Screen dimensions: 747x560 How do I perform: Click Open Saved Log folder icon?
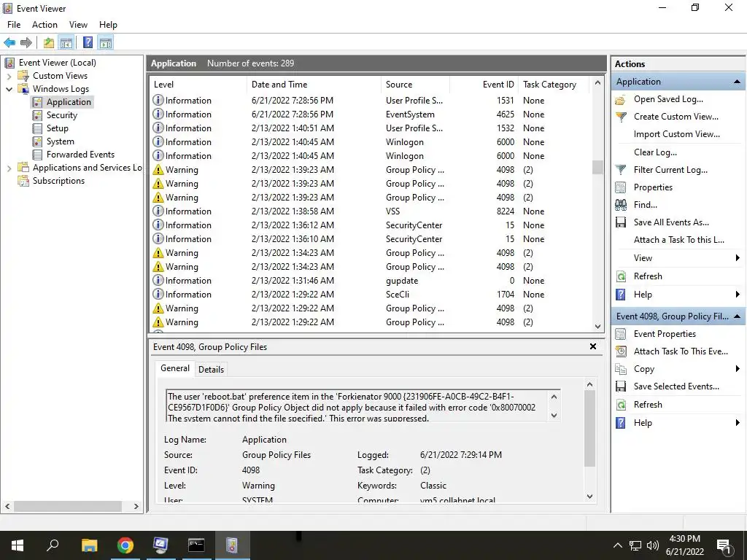coord(620,99)
